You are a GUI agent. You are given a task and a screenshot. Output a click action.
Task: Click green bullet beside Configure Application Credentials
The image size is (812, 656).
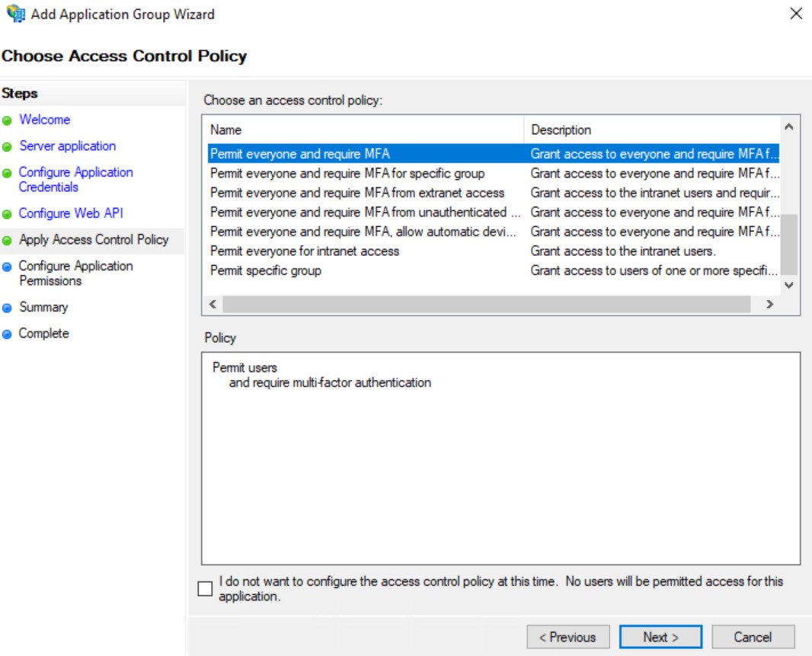tap(7, 173)
